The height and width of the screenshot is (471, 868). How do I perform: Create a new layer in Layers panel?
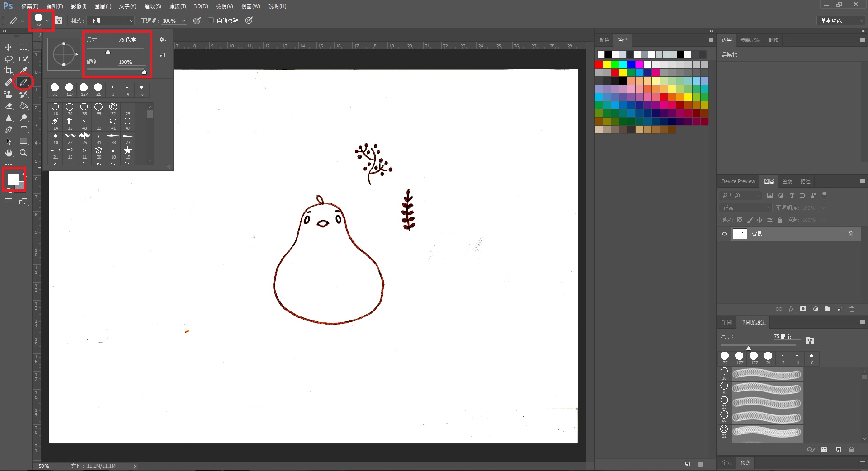click(840, 309)
